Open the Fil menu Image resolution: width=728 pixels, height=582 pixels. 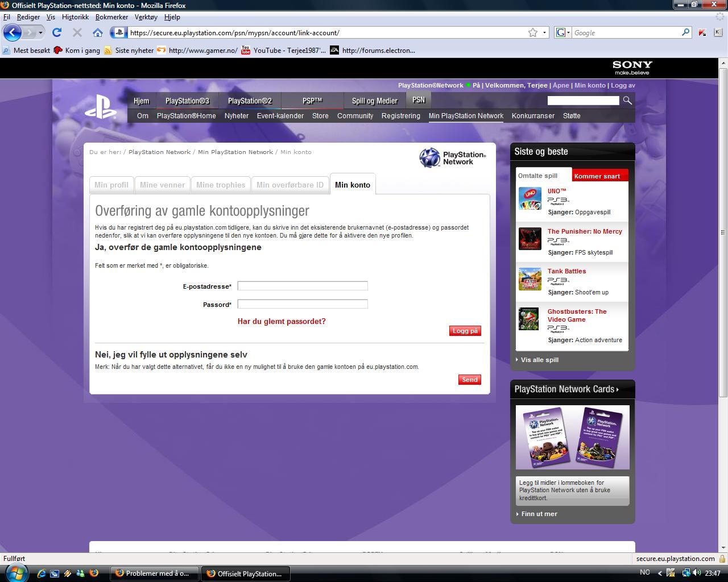[x=7, y=17]
